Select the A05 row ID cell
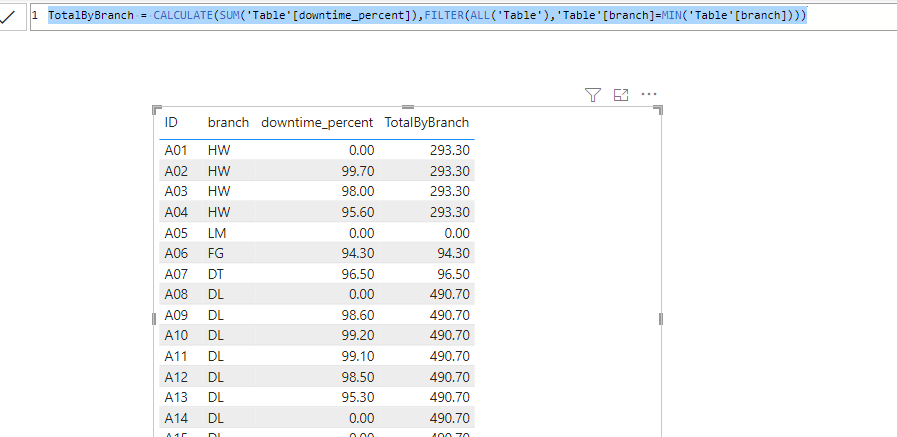This screenshot has width=897, height=437. coord(176,233)
